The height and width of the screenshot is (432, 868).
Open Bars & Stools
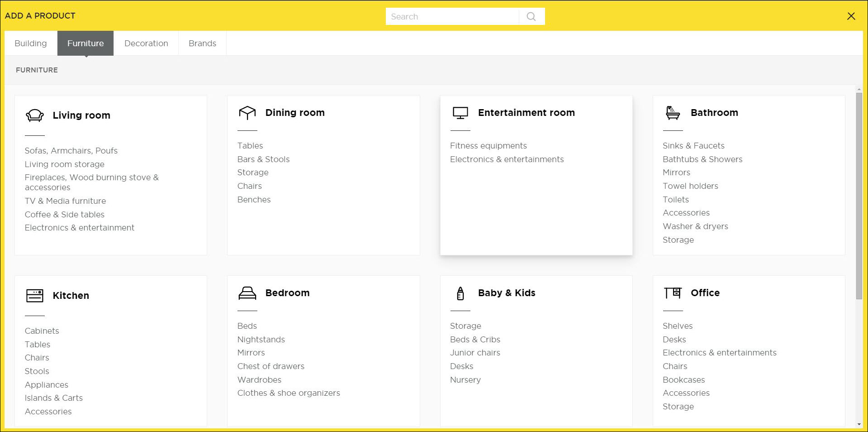[x=264, y=159]
